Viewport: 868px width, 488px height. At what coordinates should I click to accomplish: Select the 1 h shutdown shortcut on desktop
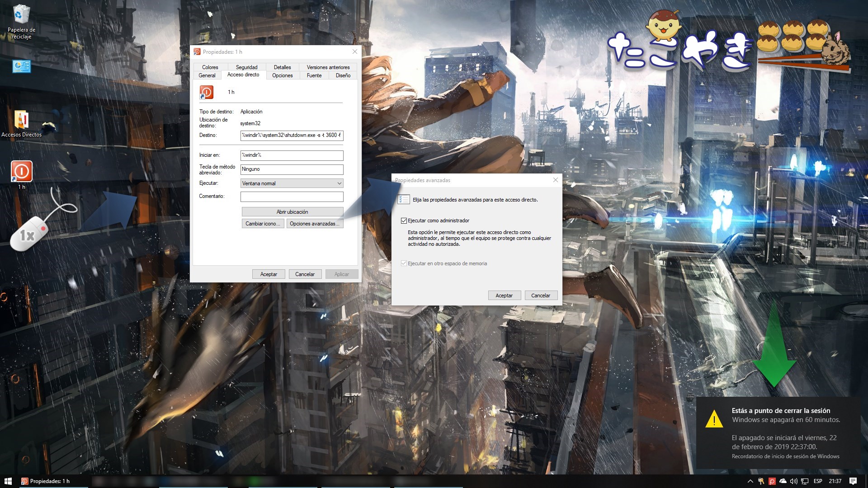(x=21, y=175)
